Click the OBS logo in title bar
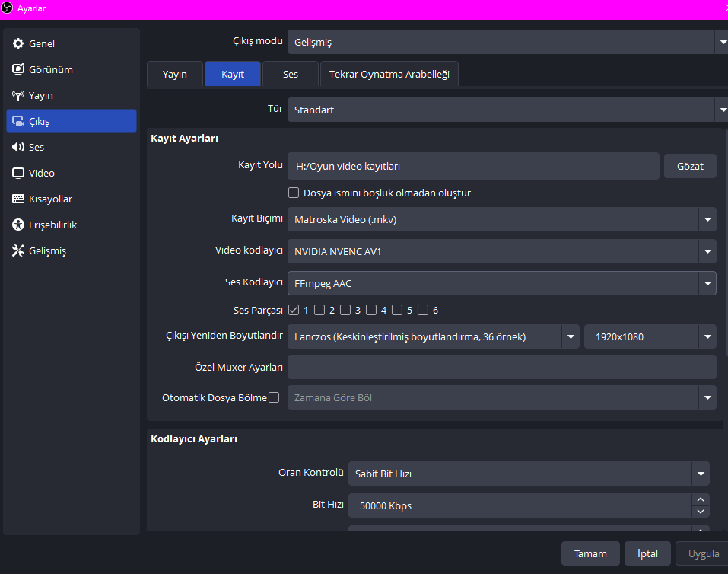Image resolution: width=728 pixels, height=574 pixels. pyautogui.click(x=7, y=8)
